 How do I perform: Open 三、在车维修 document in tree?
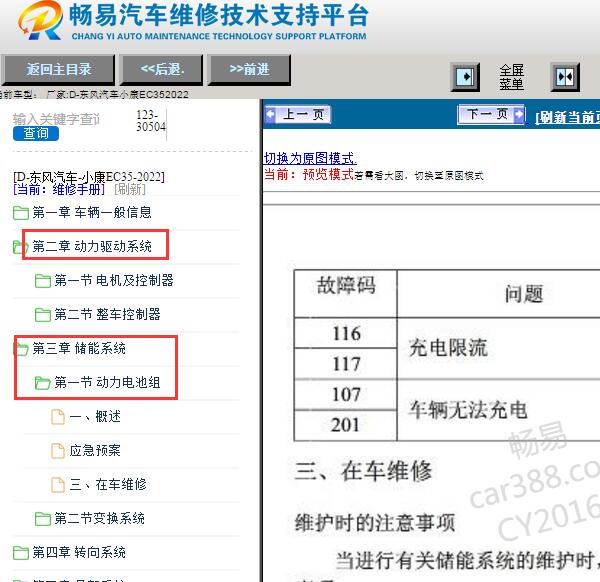(x=108, y=484)
